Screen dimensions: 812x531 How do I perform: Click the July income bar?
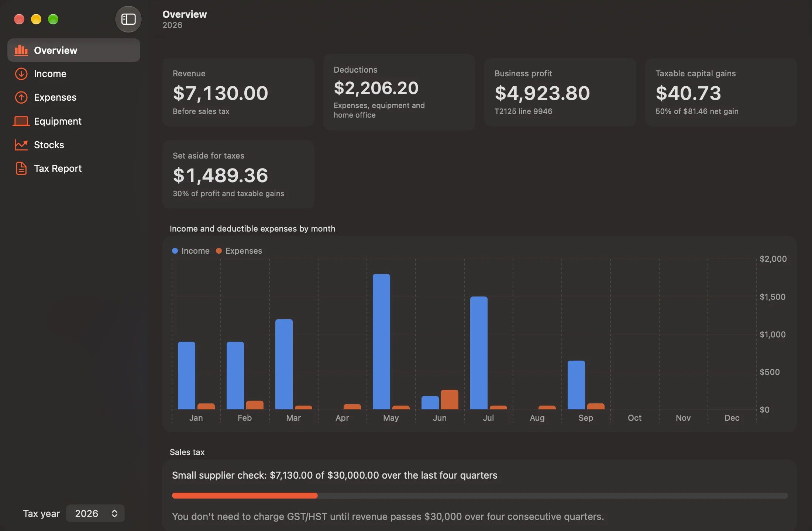[479, 353]
